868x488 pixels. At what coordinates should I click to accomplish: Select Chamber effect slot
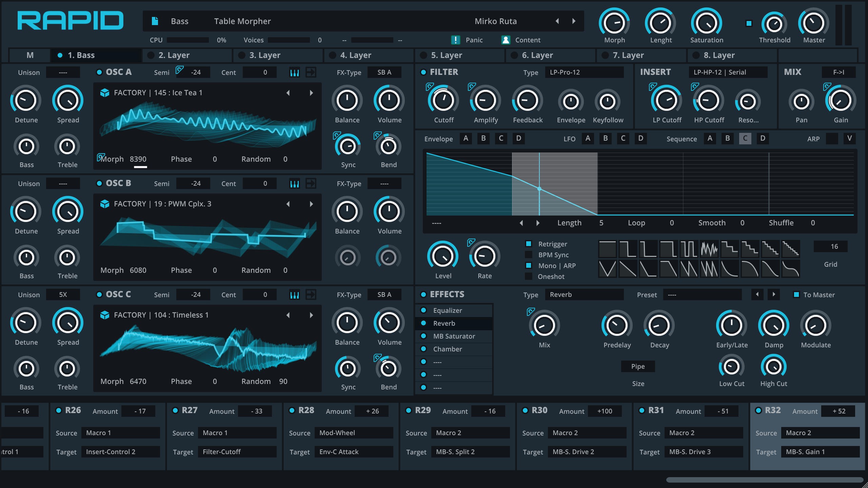454,349
